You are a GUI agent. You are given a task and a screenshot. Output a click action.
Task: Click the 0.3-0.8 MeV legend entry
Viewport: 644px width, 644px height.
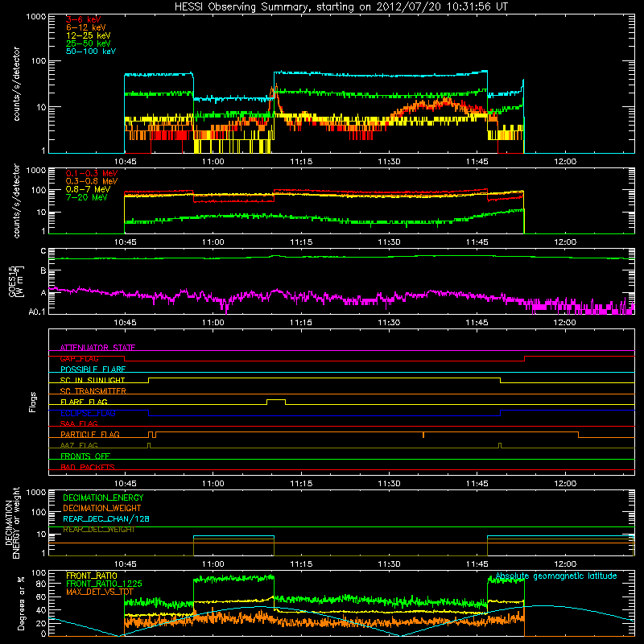[92, 181]
